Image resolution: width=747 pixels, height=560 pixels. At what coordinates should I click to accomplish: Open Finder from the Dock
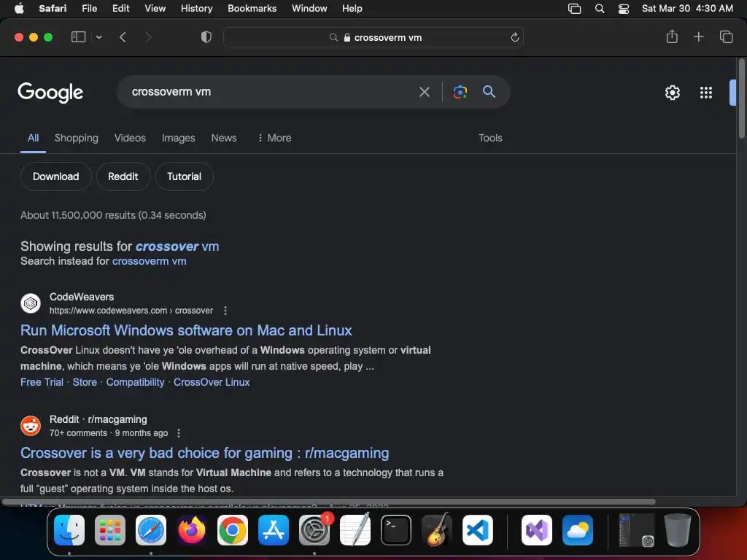point(69,530)
